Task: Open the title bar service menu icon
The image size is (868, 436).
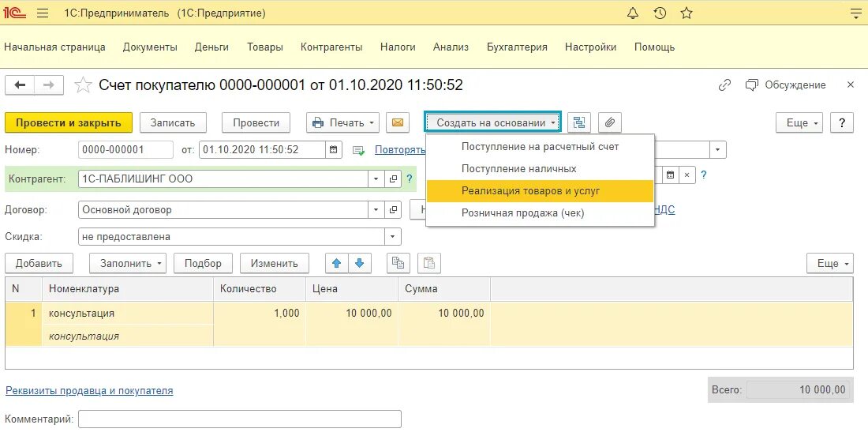Action: coord(856,14)
